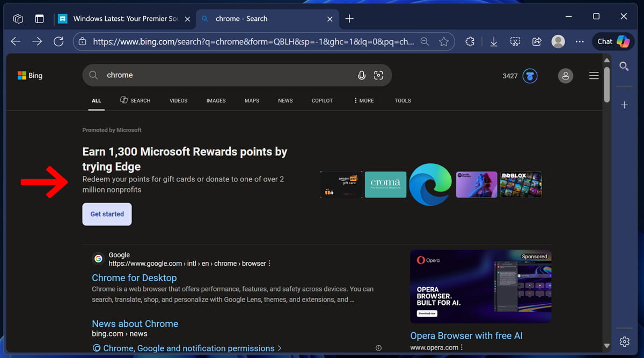Click the Microsoft Rewards medal icon
The image size is (644, 358).
tap(530, 76)
